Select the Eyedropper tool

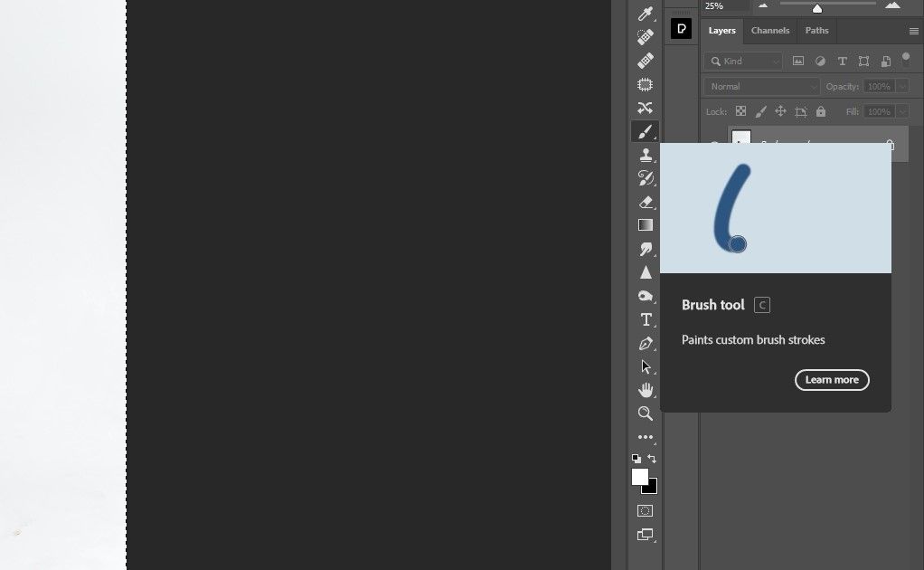[x=646, y=14]
